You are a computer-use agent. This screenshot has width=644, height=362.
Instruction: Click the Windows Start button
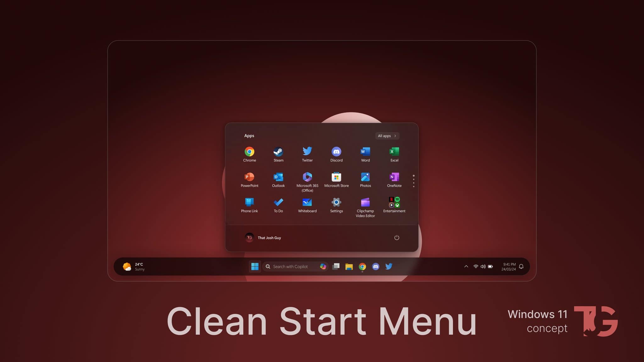coord(254,266)
